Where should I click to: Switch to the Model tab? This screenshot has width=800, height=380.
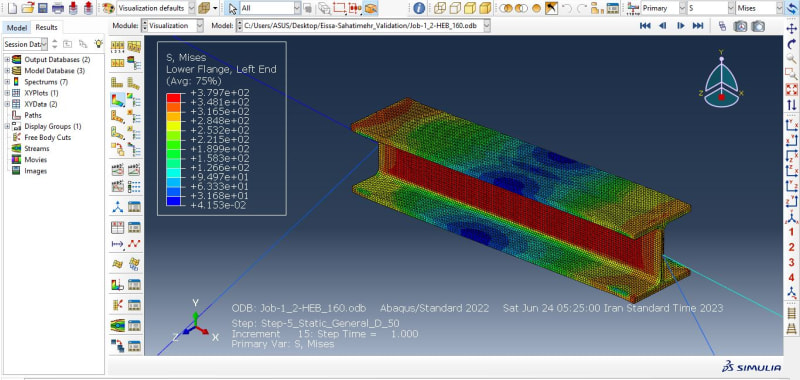point(17,28)
